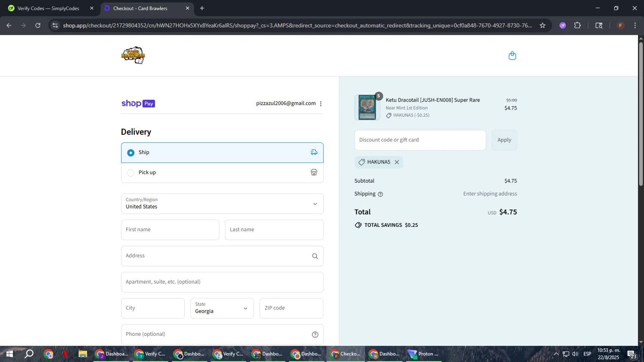Open a new browser tab
This screenshot has height=362, width=644.
pyautogui.click(x=202, y=8)
